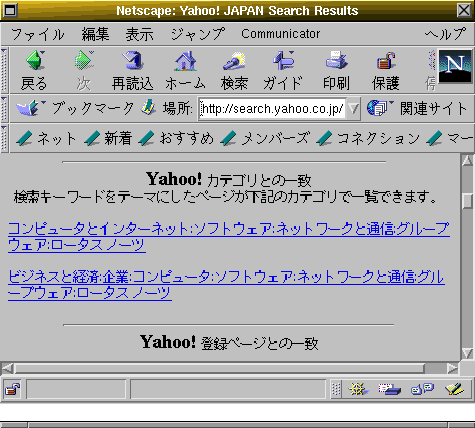Collapse the navigation toolbar handle

pos(4,70)
